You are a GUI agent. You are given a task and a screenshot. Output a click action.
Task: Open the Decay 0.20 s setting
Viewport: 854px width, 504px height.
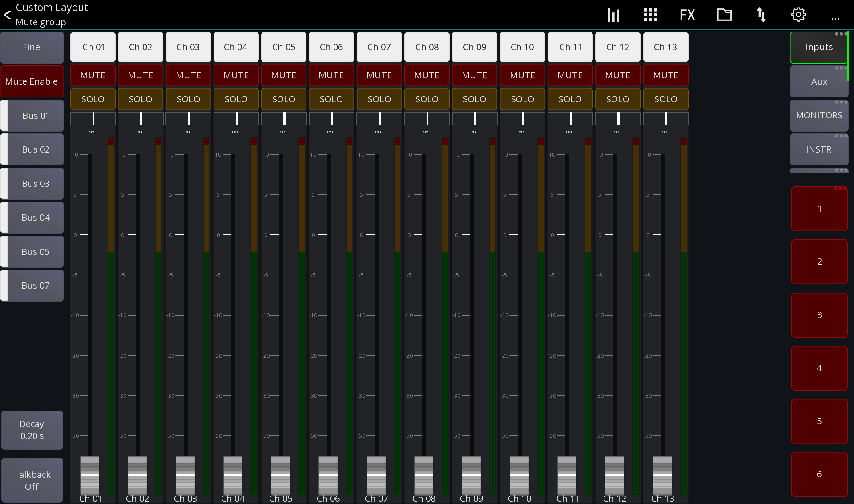click(32, 430)
